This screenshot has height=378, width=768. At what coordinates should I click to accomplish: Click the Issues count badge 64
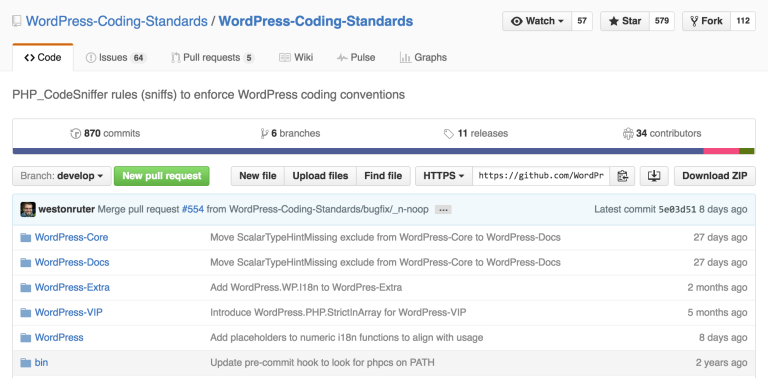(139, 58)
